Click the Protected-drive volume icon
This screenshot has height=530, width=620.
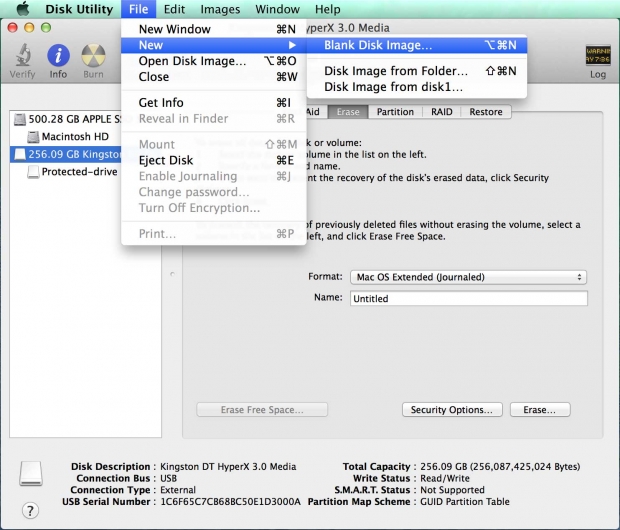click(33, 172)
